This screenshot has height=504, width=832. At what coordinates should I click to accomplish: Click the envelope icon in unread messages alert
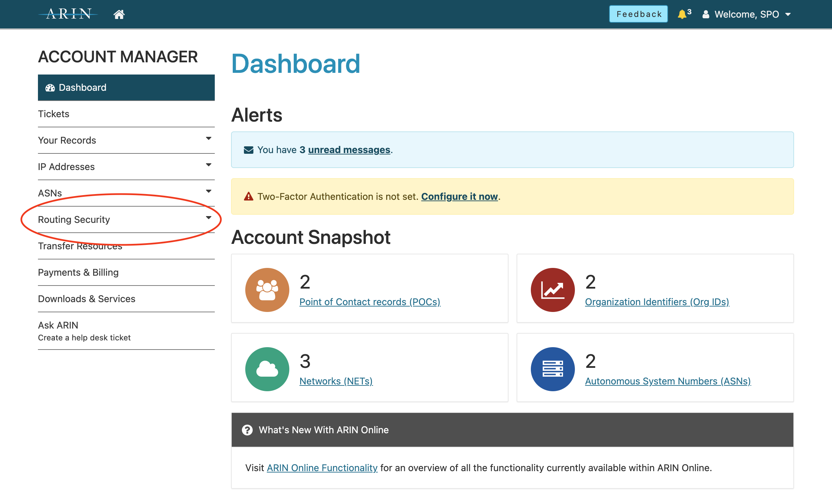[x=249, y=150]
